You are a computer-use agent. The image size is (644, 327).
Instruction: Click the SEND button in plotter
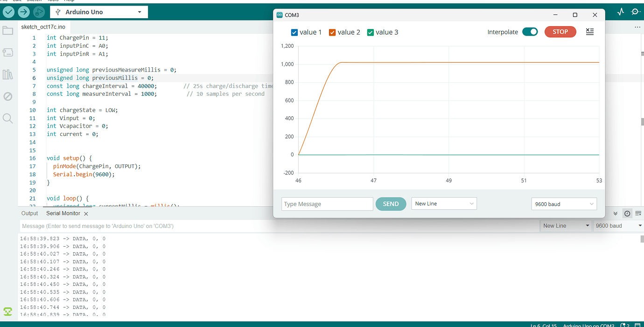point(391,204)
